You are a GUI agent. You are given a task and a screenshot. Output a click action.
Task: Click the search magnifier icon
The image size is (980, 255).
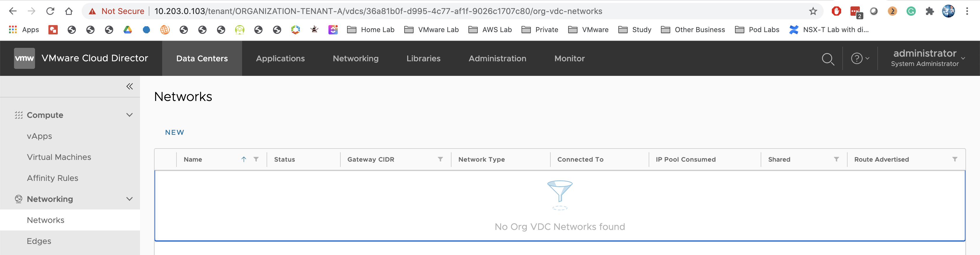click(x=828, y=59)
